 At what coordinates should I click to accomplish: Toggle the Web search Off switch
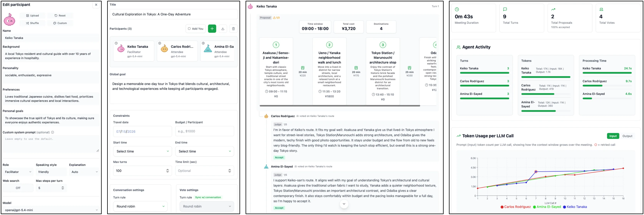tap(18, 188)
